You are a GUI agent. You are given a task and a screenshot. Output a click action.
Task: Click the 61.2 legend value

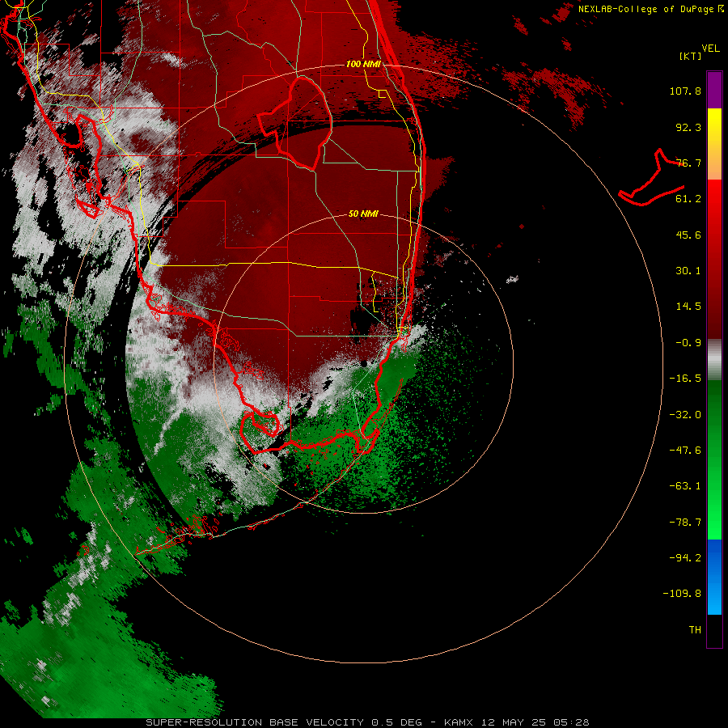click(x=688, y=199)
